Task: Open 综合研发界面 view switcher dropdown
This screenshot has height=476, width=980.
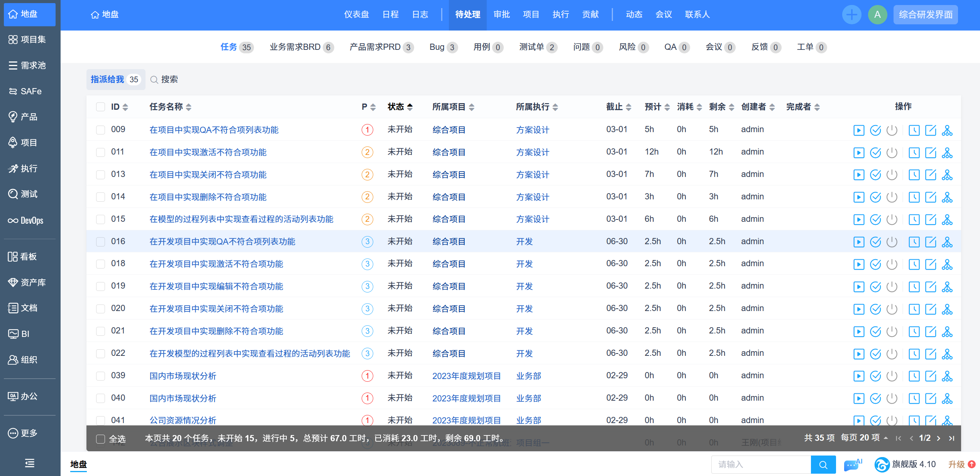Action: pos(925,15)
